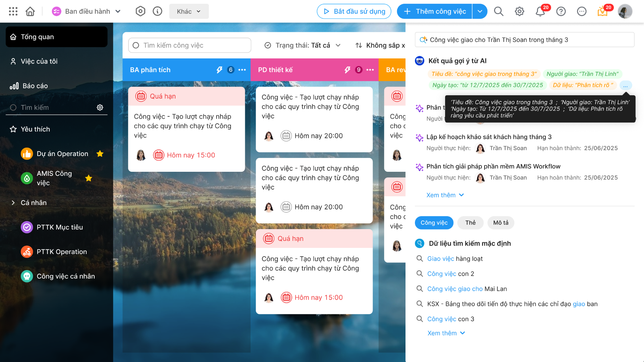Switch to Mô tả tab
Viewport: 644px width, 362px height.
click(x=501, y=223)
